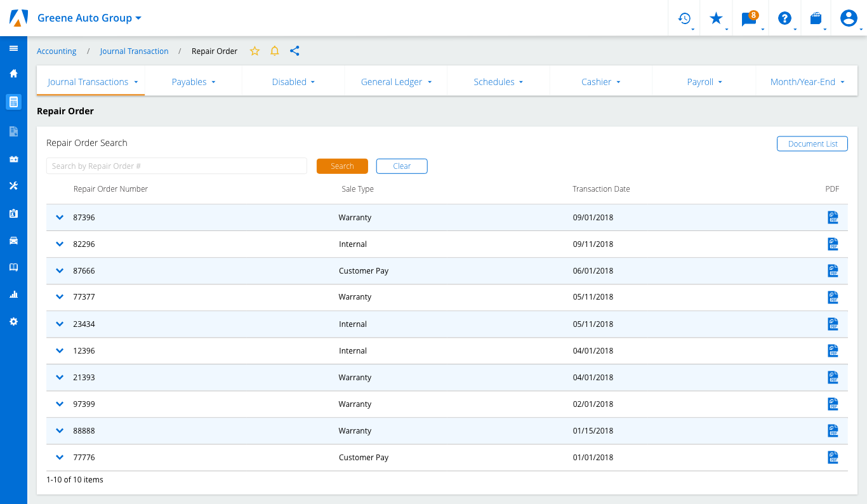Expand repair order 77776 row
This screenshot has height=504, width=867.
(60, 458)
